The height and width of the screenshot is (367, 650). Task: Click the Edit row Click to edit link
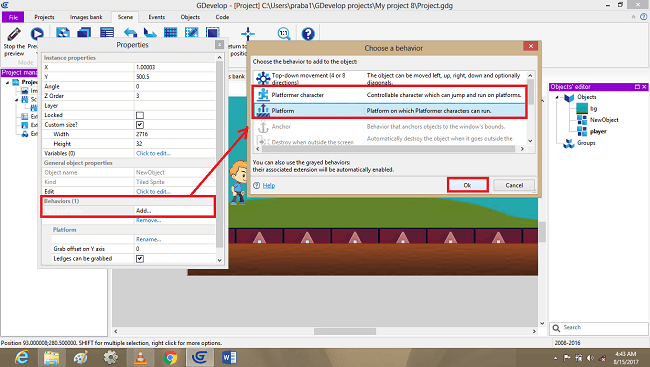coord(153,192)
